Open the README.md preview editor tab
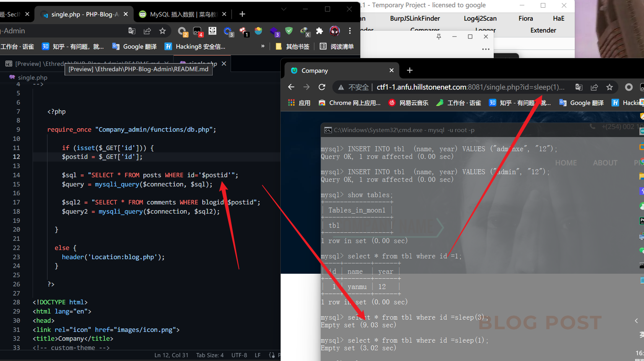 (87, 64)
